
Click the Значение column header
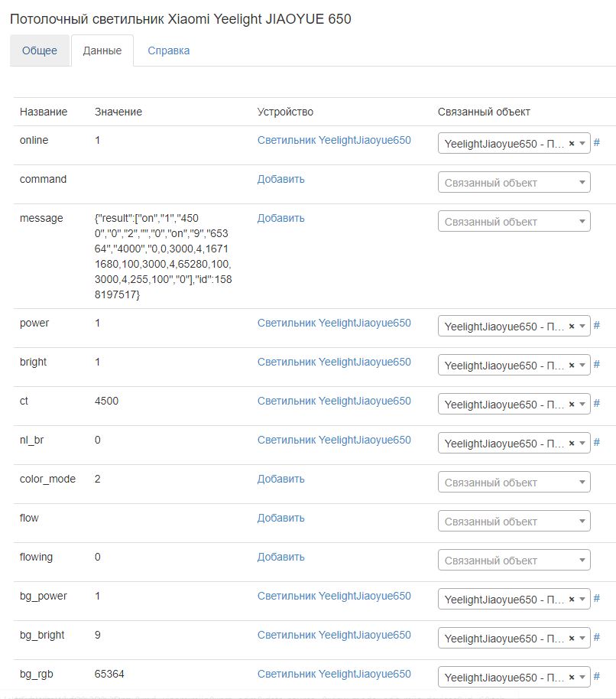(118, 112)
